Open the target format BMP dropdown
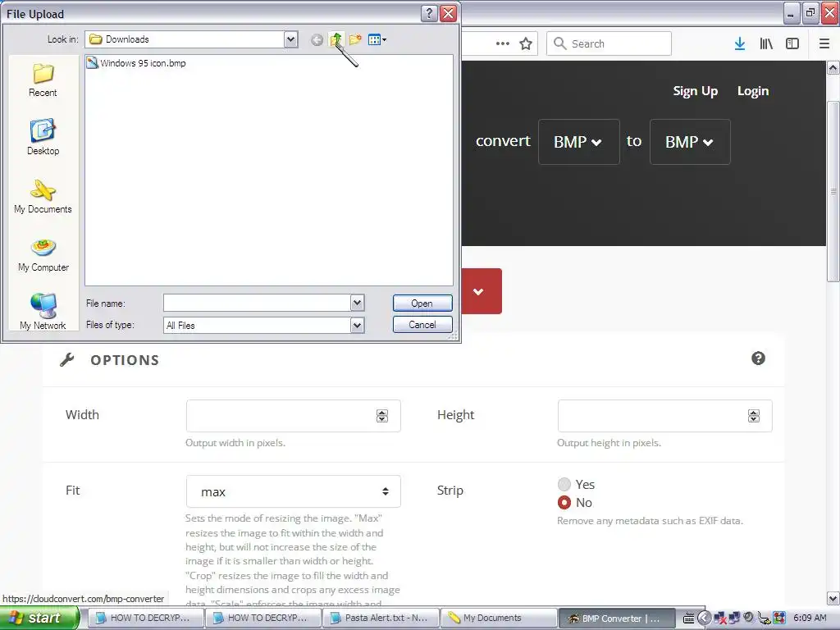This screenshot has height=630, width=840. [x=690, y=142]
